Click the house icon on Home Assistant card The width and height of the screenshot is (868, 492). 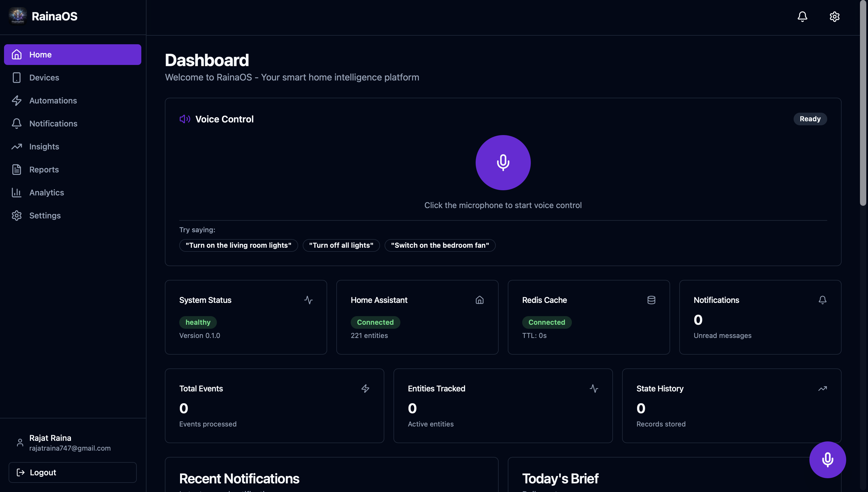[480, 300]
